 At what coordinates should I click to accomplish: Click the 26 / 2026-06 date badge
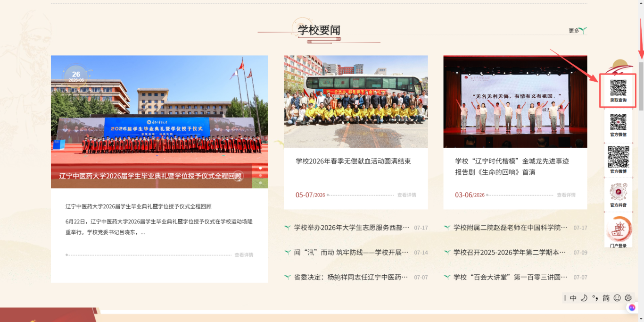click(76, 76)
